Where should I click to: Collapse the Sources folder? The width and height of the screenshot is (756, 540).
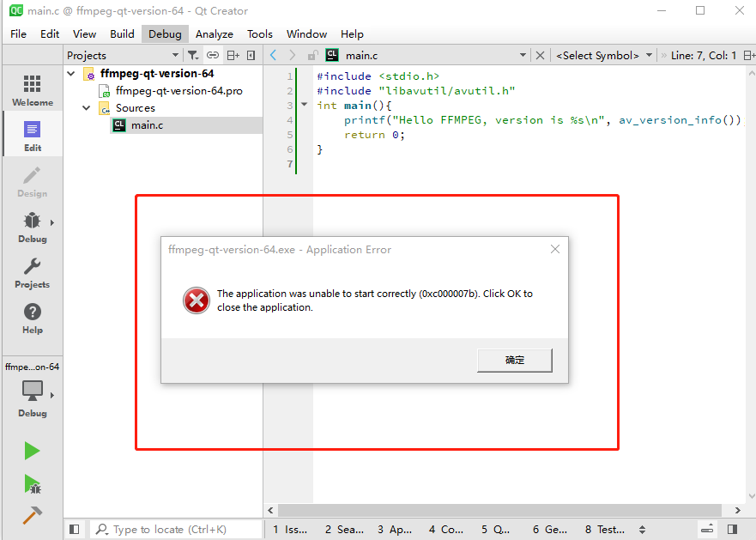tap(87, 108)
